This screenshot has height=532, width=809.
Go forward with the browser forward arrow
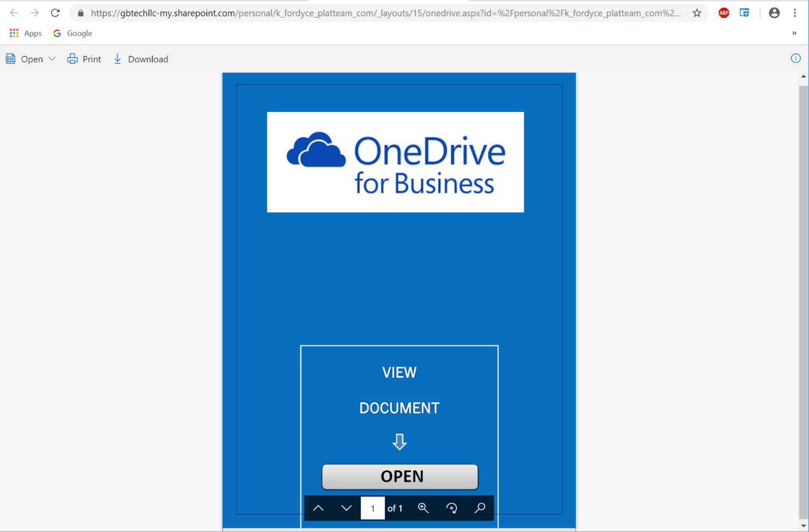point(35,13)
